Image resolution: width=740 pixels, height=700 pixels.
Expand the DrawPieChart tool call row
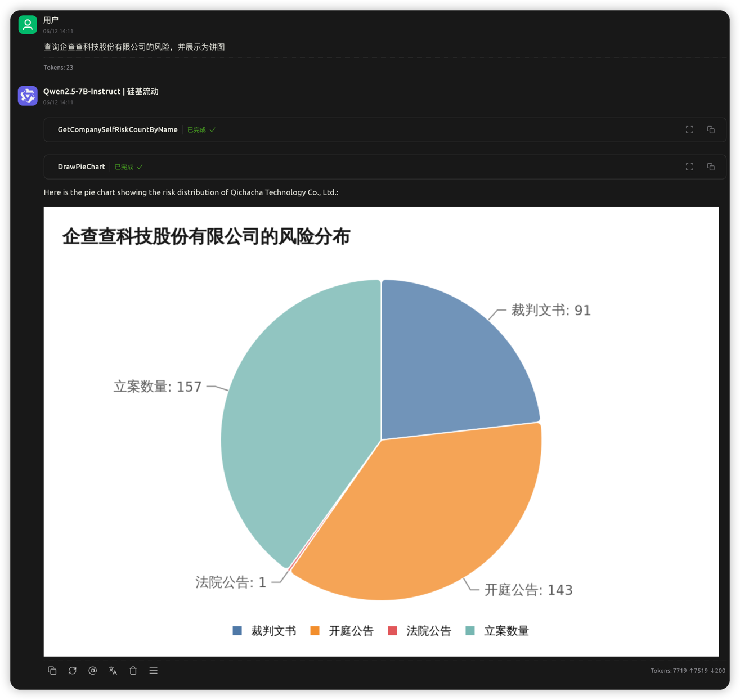coord(385,167)
